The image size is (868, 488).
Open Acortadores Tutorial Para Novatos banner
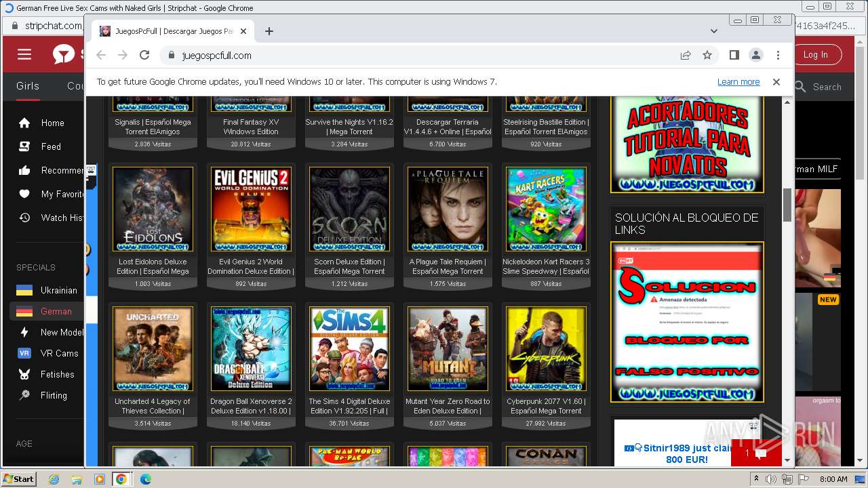click(x=687, y=145)
